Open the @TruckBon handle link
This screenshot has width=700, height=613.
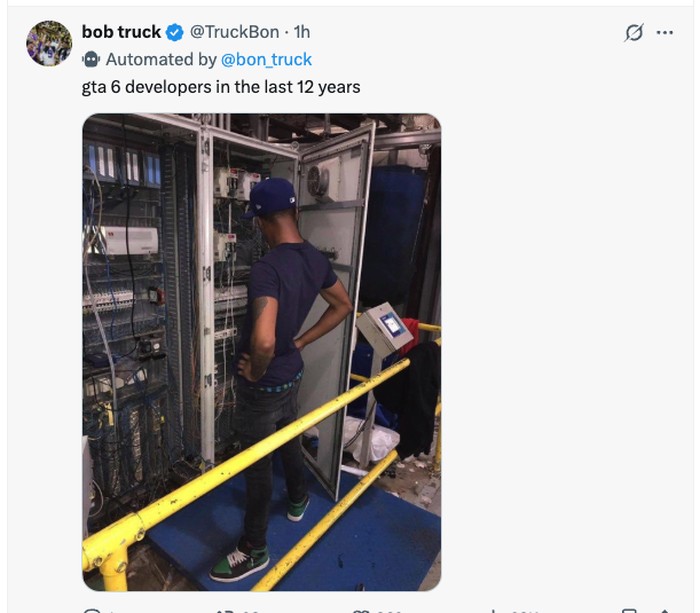click(234, 32)
